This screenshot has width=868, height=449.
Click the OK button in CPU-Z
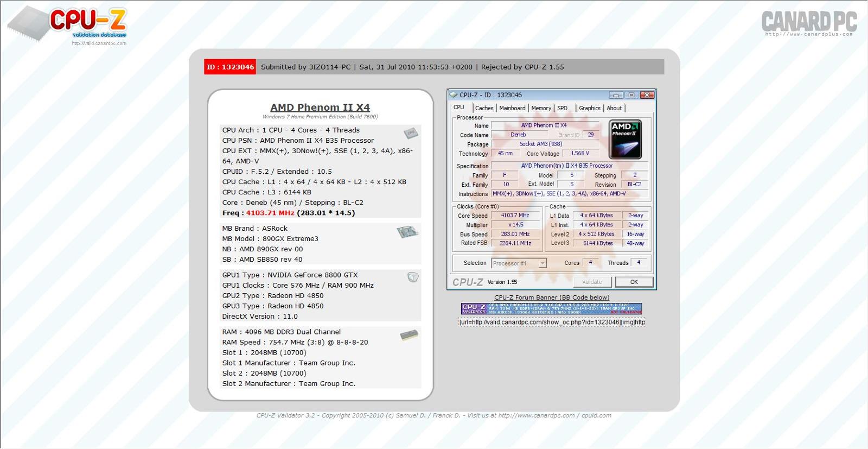click(634, 282)
